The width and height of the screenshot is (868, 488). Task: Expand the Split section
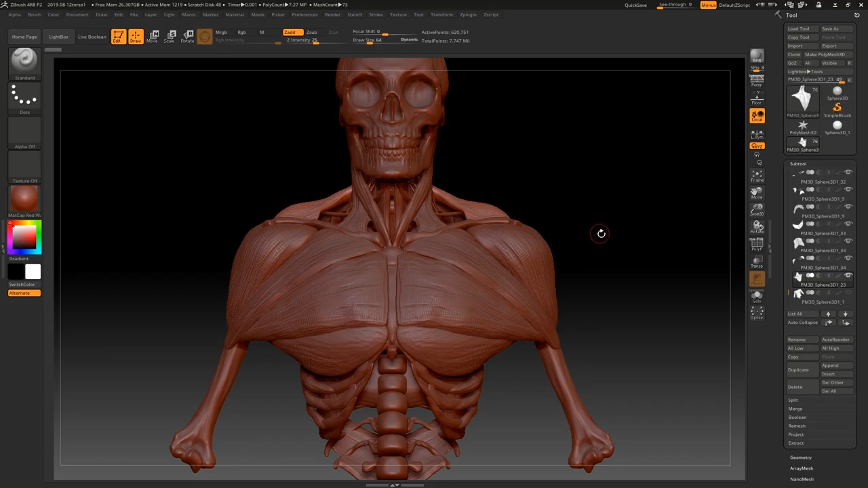point(793,401)
